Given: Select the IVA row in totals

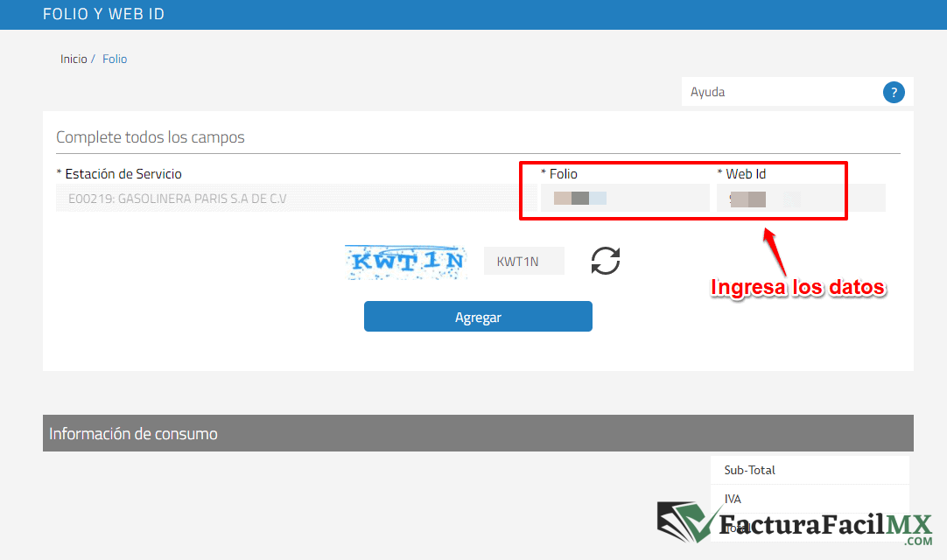Looking at the screenshot, I should (x=809, y=499).
